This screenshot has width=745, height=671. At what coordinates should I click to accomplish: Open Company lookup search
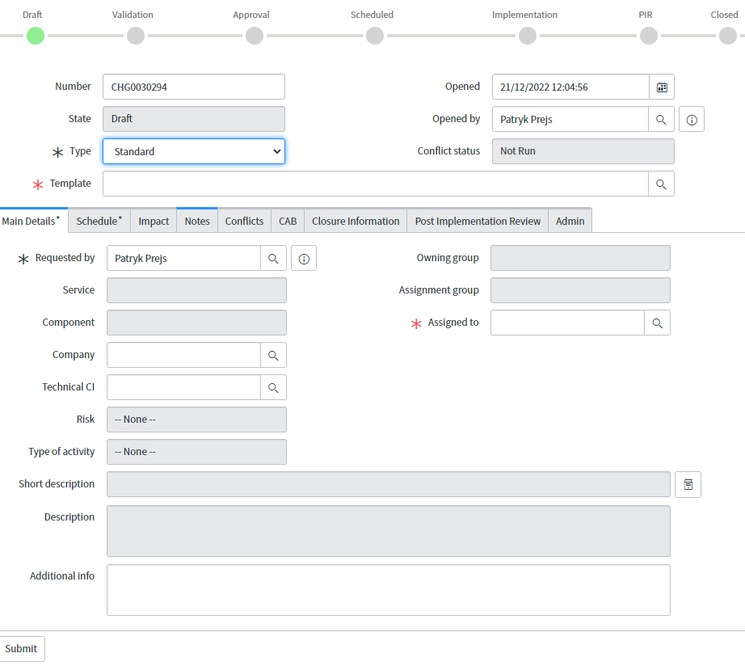273,355
